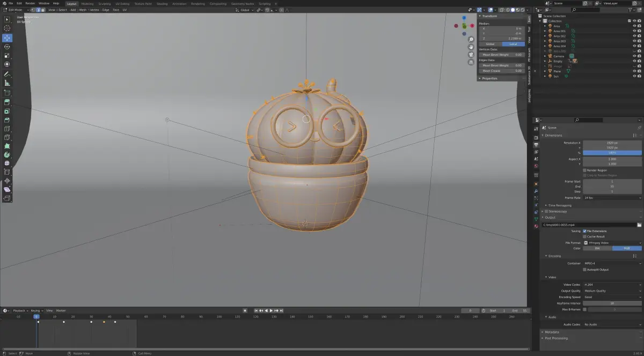
Task: Select the Smooth tool
Action: 7,163
